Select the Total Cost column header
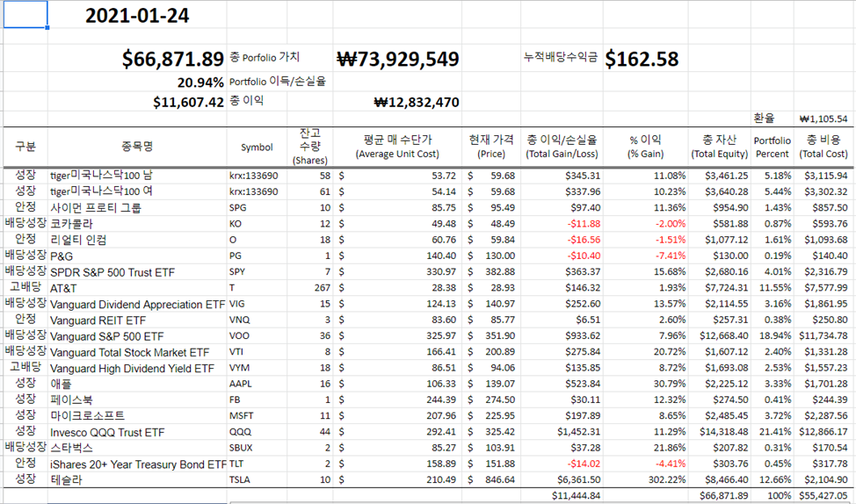The height and width of the screenshot is (504, 856). (x=823, y=146)
